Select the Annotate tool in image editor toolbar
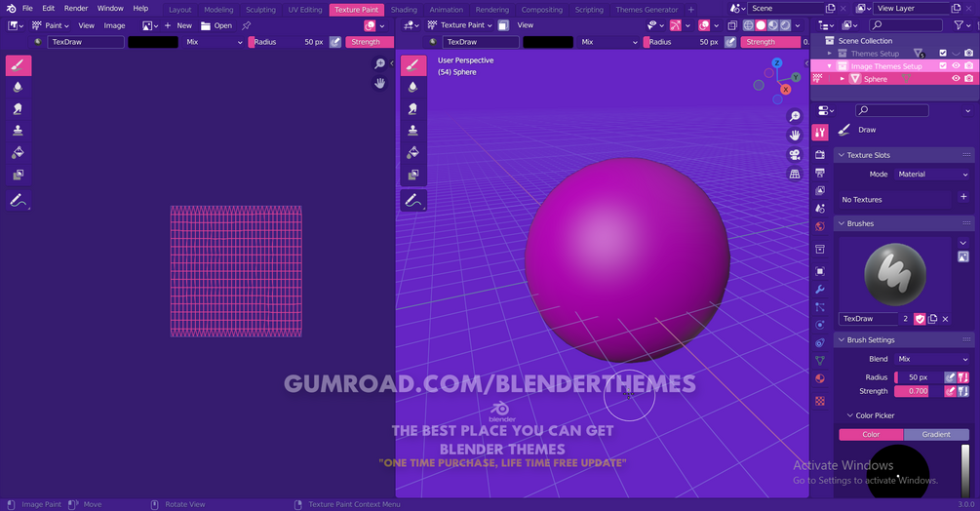Screen dimensions: 980x511 19,201
